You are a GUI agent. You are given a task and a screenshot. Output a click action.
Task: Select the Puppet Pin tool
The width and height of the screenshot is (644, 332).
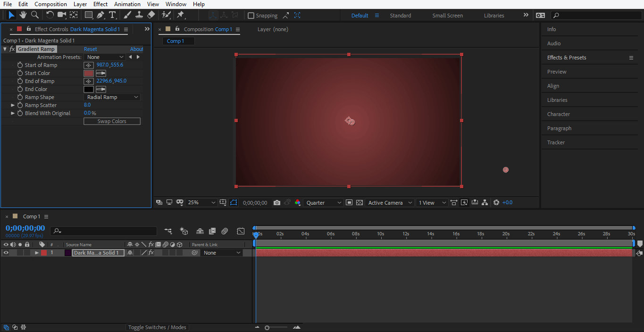coord(180,15)
